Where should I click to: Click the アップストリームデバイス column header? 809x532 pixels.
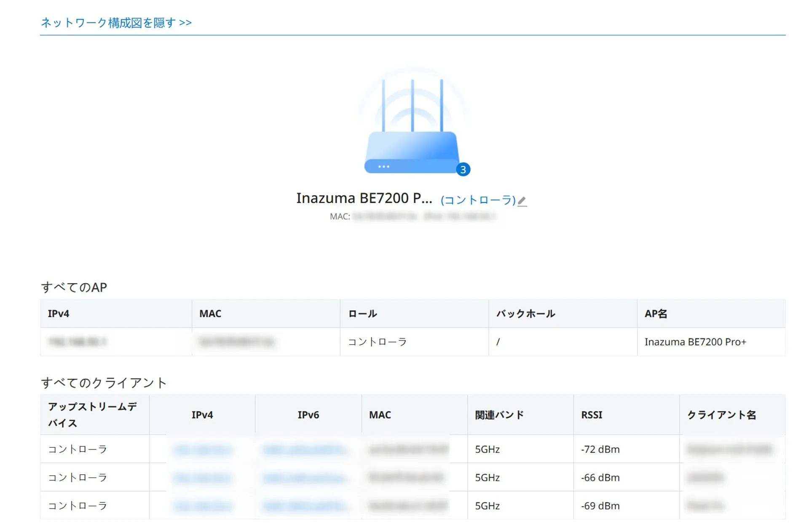pos(92,415)
